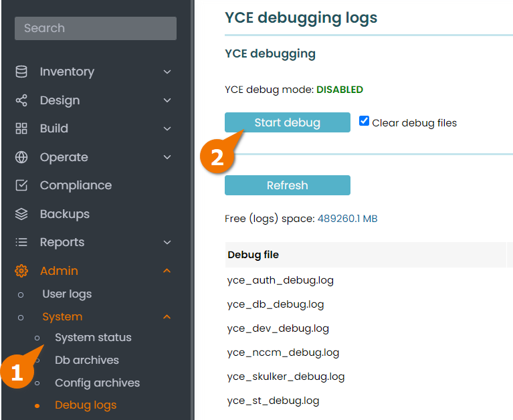Screen dimensions: 513x420
Task: Click the Start debug button
Action: pos(287,122)
